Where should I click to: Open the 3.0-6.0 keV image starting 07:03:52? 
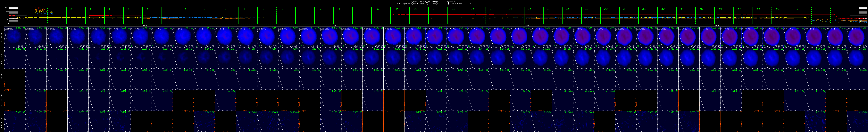point(626,37)
